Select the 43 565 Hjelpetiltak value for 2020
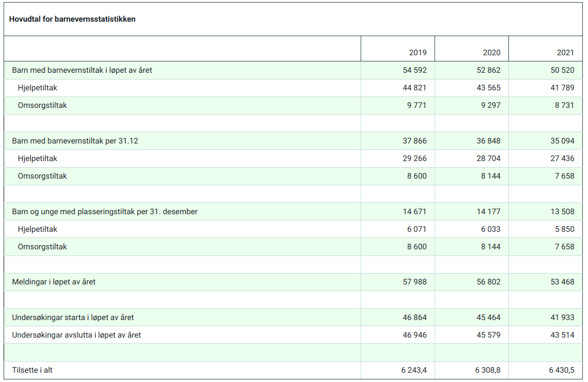The height and width of the screenshot is (382, 588). pos(488,88)
